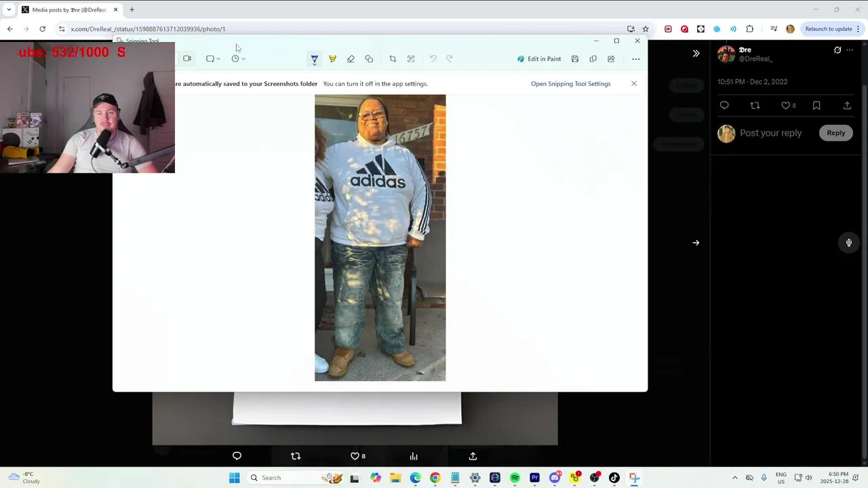Share icon in the X sidebar
The height and width of the screenshot is (488, 868).
[847, 106]
